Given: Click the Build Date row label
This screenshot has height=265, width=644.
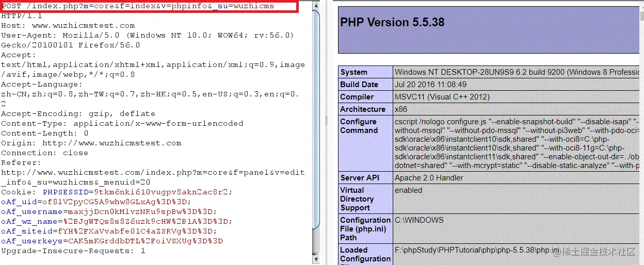Looking at the screenshot, I should coord(359,85).
